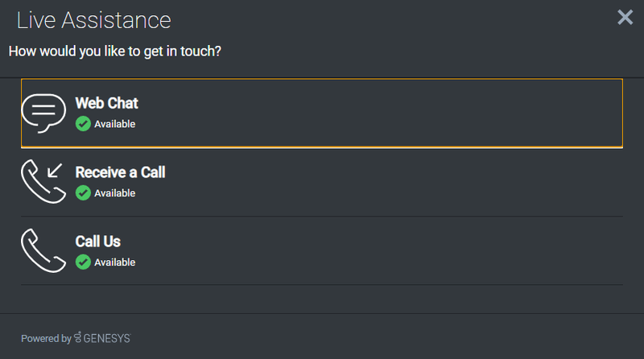644x359 pixels.
Task: Click the 'How would you like to get in touch?' text
Action: tap(115, 52)
